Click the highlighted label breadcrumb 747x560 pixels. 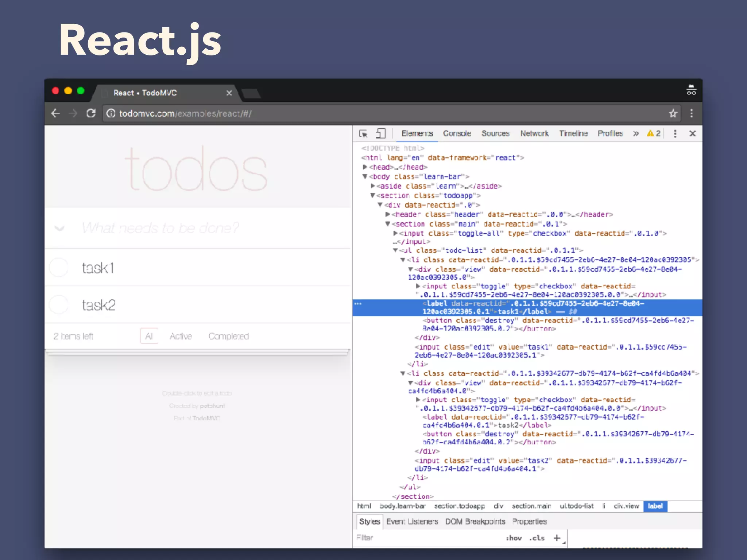pyautogui.click(x=655, y=506)
